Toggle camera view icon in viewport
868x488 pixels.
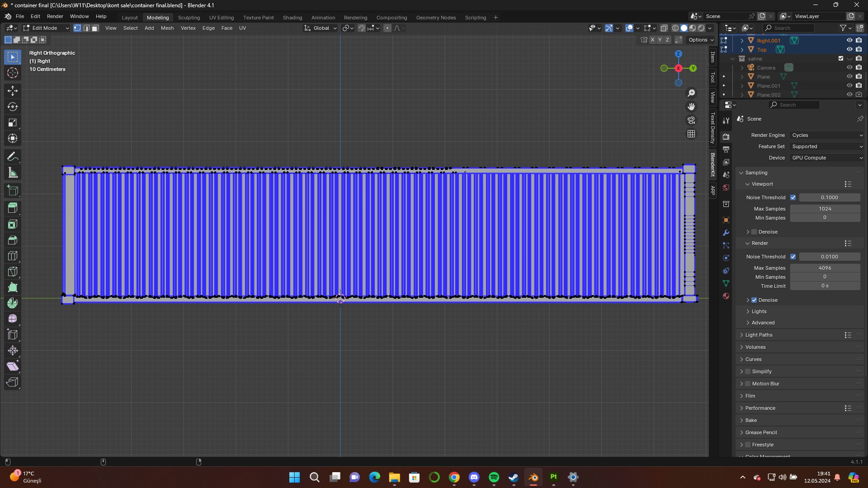691,120
